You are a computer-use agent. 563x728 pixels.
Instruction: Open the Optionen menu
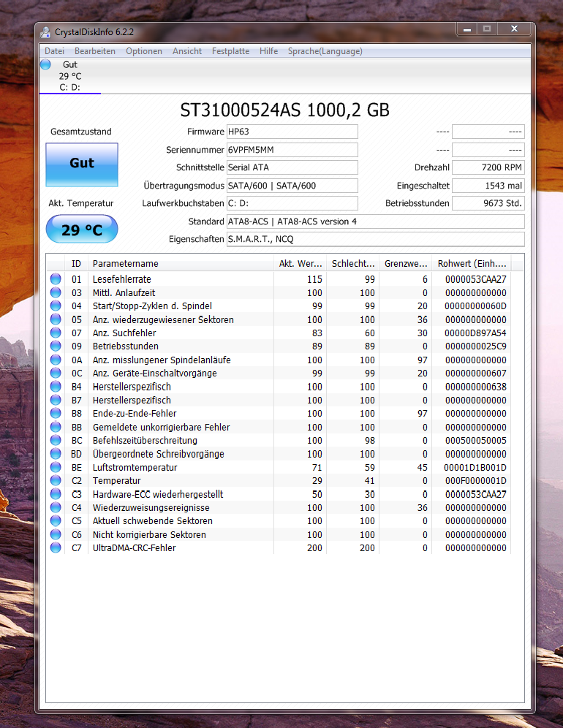point(144,51)
